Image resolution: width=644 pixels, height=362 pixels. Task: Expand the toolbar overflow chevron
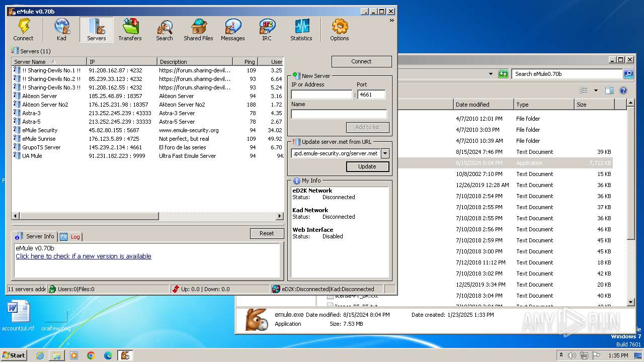pyautogui.click(x=391, y=21)
